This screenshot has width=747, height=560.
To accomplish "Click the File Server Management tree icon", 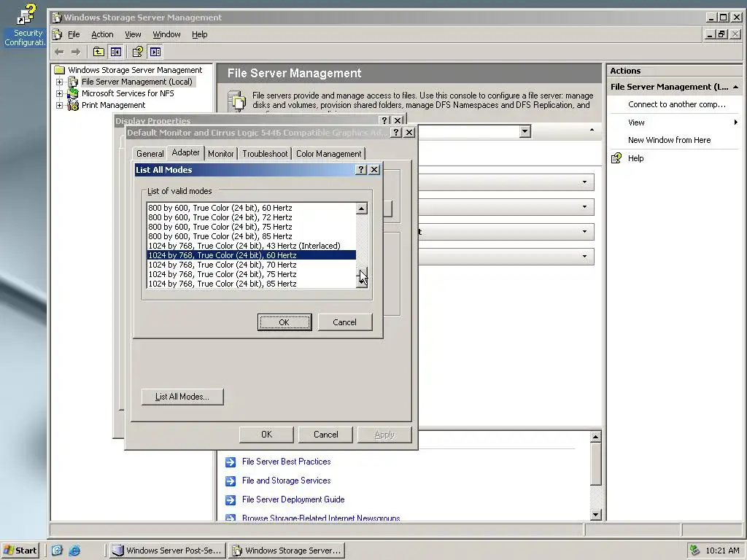I will [x=73, y=82].
